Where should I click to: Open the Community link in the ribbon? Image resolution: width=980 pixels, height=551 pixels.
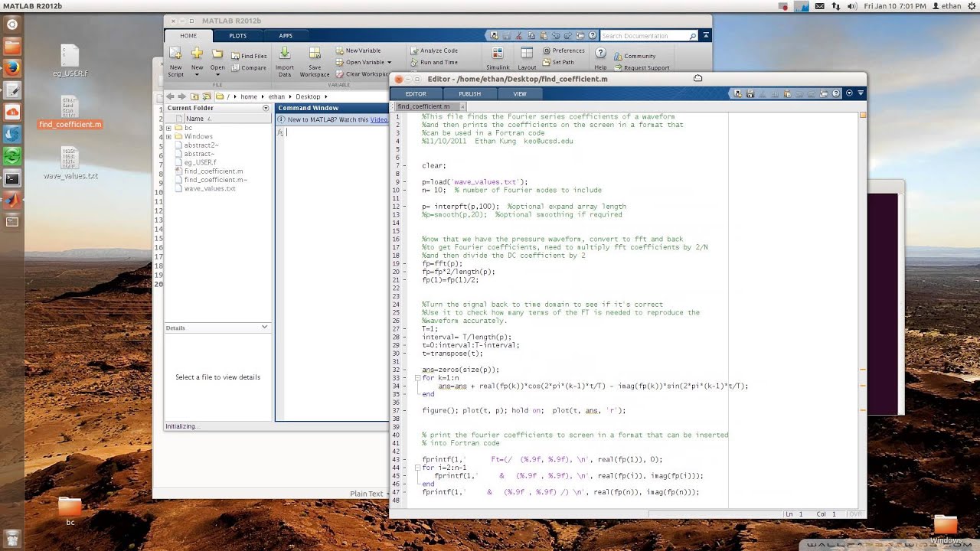(635, 56)
